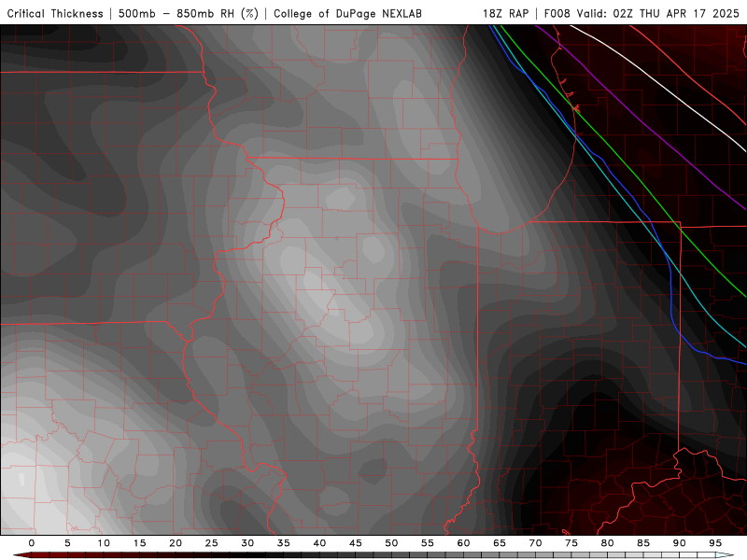Click the "Valid: 02Z THU APR 17 2025" text

658,14
